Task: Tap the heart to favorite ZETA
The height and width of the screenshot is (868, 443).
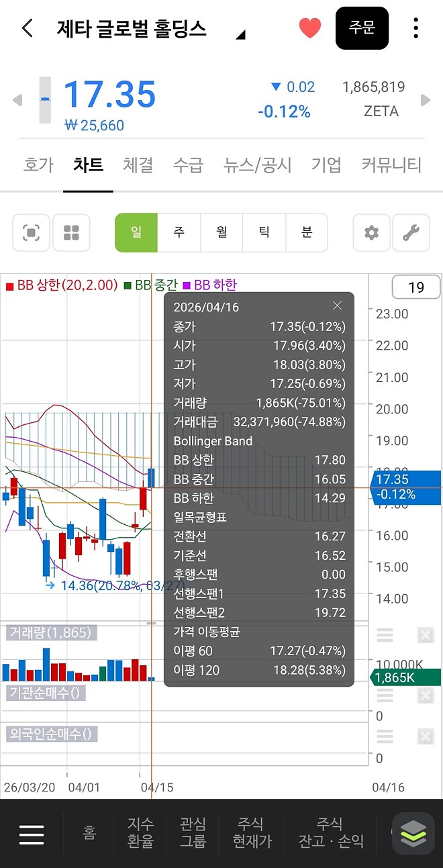Action: (x=309, y=28)
